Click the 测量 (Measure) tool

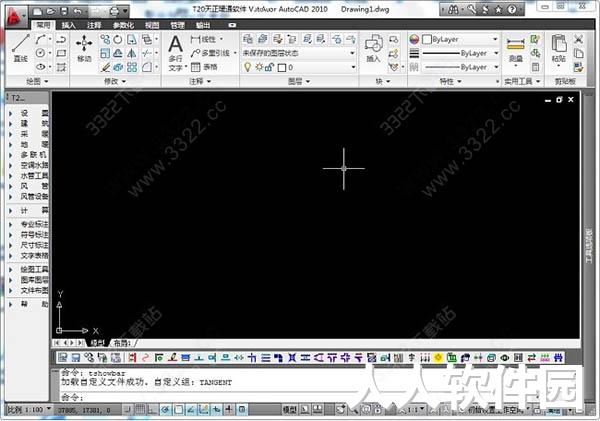(x=515, y=49)
